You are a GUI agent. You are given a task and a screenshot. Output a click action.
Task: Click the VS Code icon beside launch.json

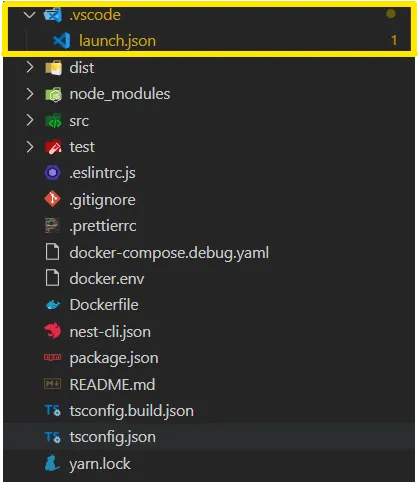coord(62,41)
